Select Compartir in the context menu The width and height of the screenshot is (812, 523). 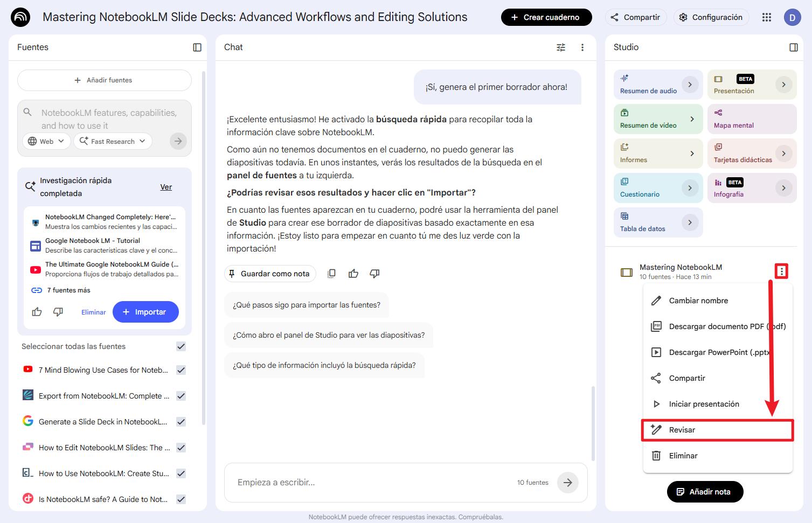(718, 378)
